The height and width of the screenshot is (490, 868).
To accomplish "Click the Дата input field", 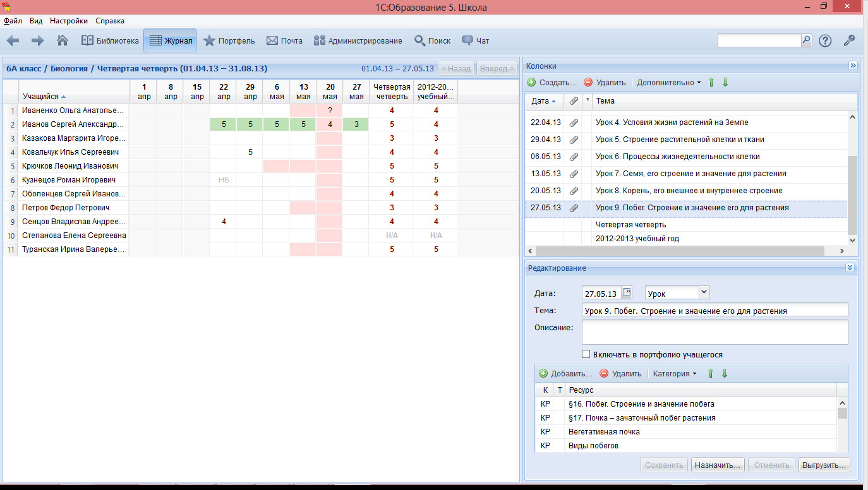I will point(601,294).
